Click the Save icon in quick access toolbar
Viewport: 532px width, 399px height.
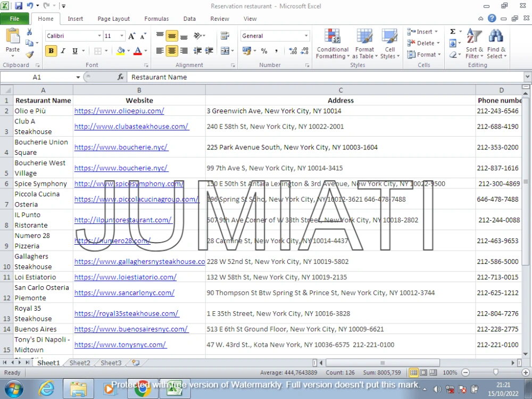(x=18, y=6)
